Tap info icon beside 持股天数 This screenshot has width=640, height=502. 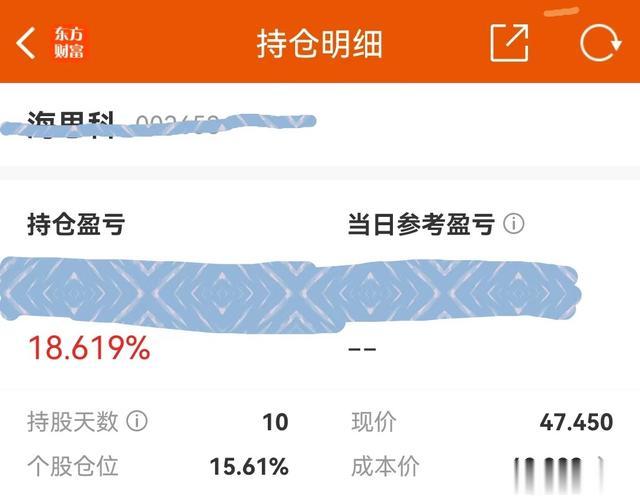[x=138, y=421]
